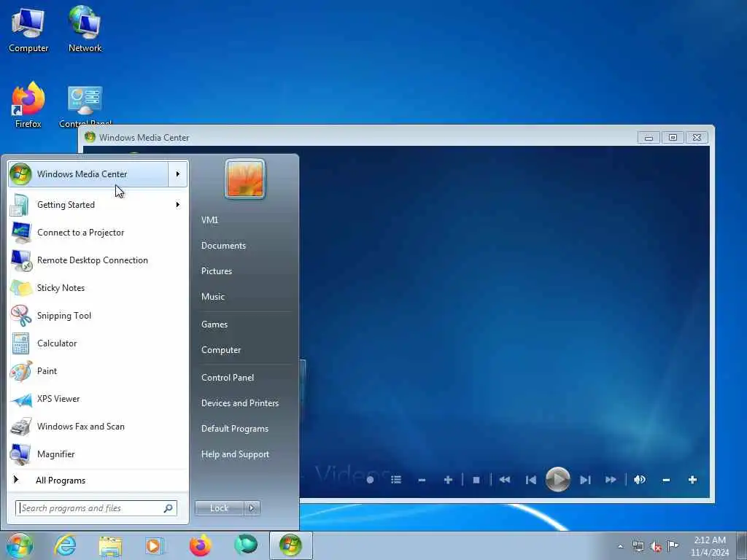Open Firefox from the taskbar
This screenshot has height=560, width=747.
[200, 545]
